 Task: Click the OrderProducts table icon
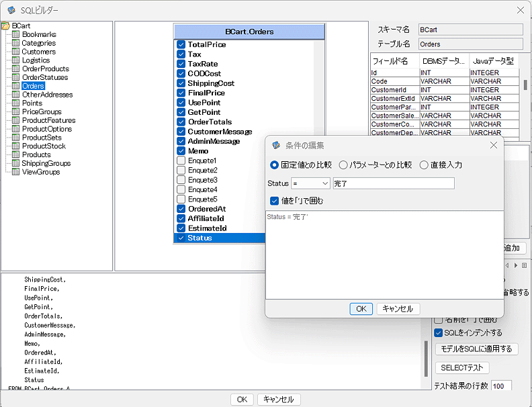click(x=15, y=69)
